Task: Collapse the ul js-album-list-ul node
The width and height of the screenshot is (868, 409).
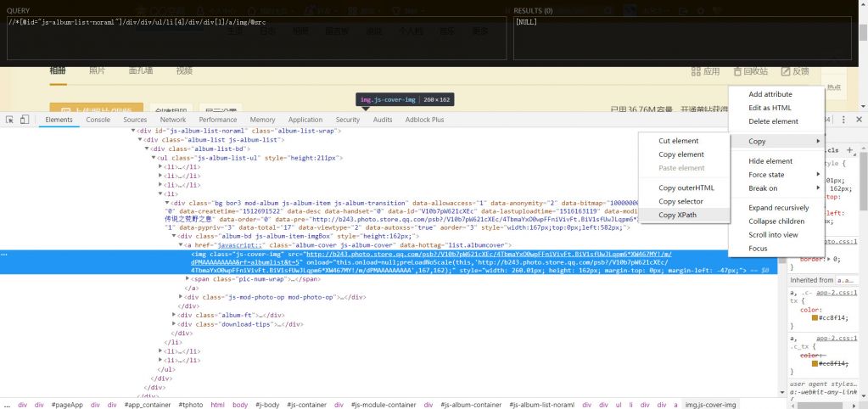Action: click(154, 158)
